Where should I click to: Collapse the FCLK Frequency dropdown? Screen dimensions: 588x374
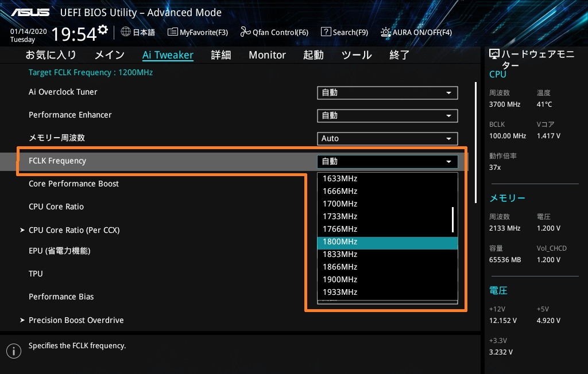[388, 162]
